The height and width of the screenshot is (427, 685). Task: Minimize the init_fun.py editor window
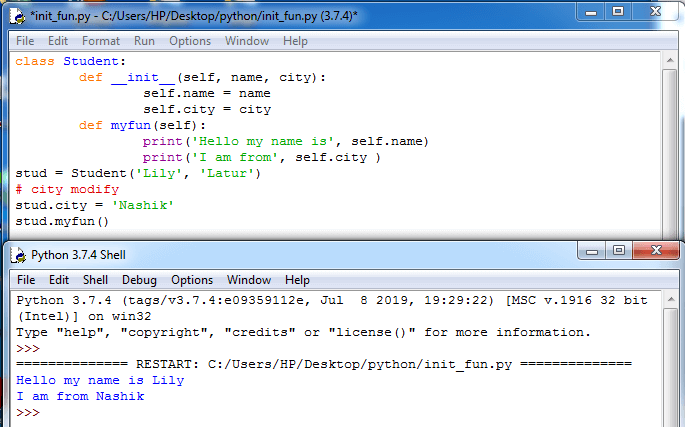(590, 12)
